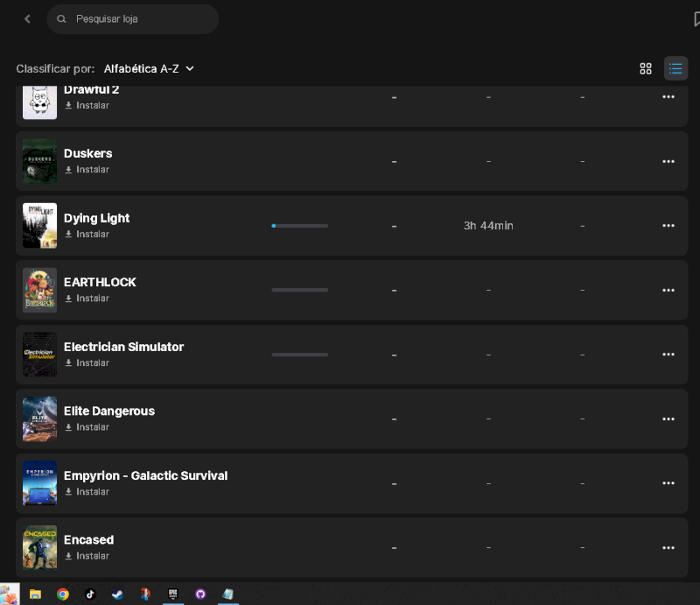Screen dimensions: 700x605
Task: Open the three-dot menu for Elite Dangerous
Action: 668,419
